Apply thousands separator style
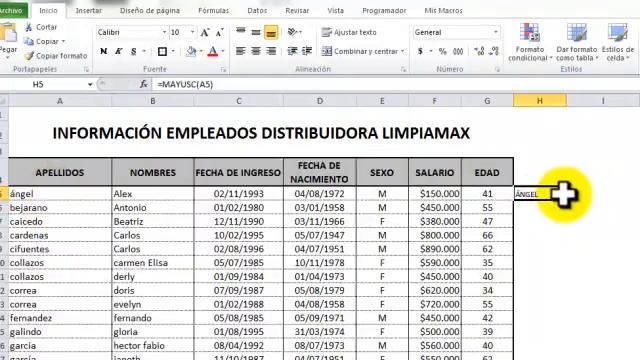Viewport: 640px width, 360px height. click(458, 51)
